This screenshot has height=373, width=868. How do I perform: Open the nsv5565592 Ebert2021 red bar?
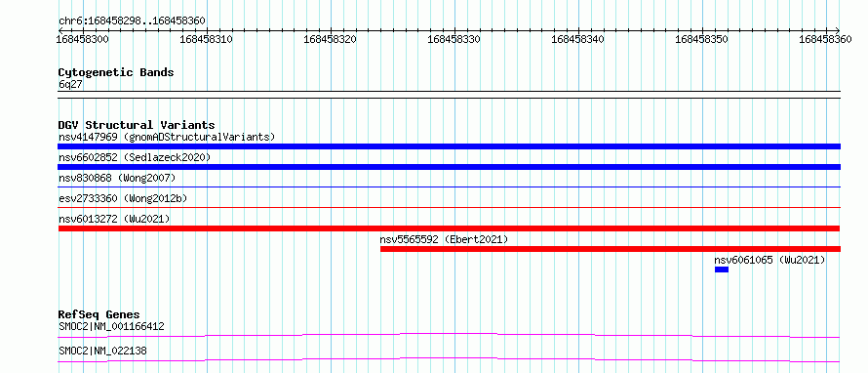click(x=610, y=249)
